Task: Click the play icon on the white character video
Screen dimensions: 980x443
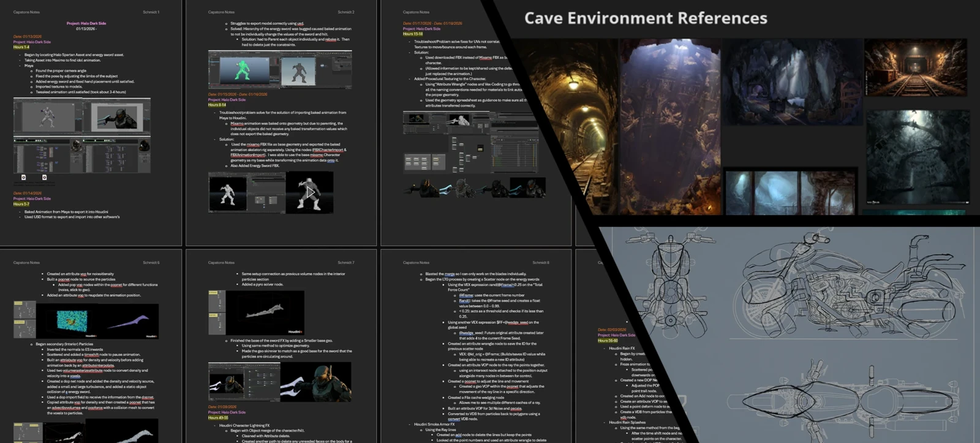Action: click(x=310, y=192)
